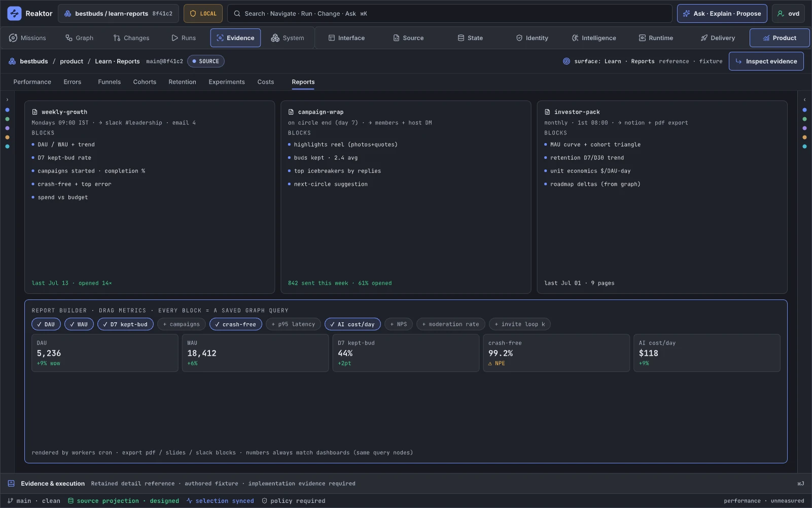Toggle the LOCAL environment badge

point(203,14)
